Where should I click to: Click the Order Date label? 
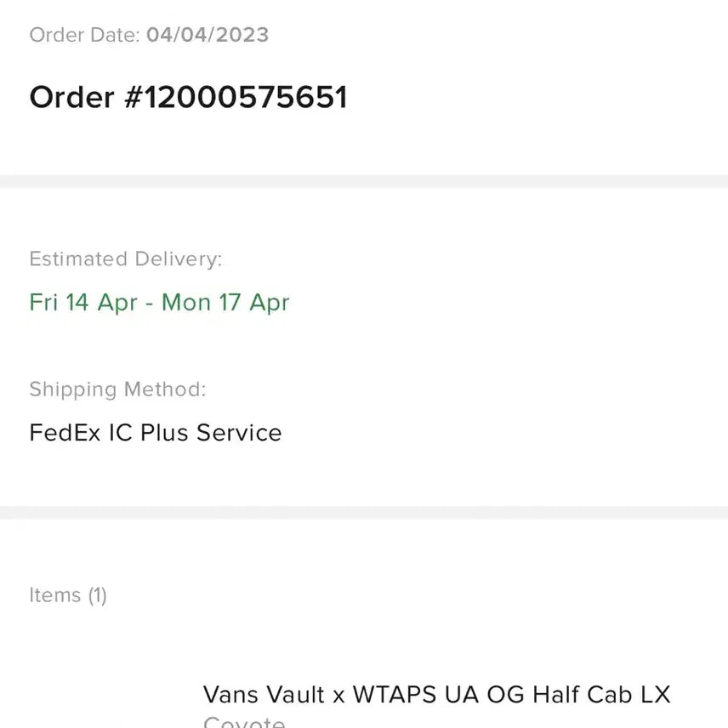[x=84, y=35]
